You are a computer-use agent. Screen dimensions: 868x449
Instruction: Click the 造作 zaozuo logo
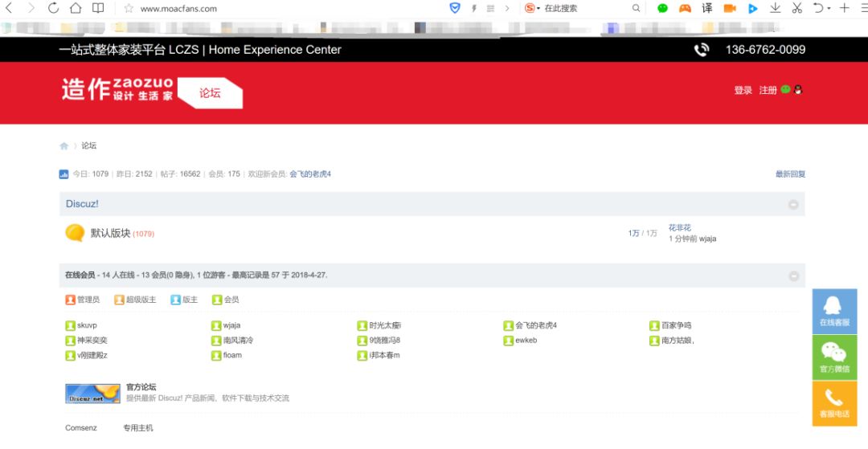click(117, 89)
